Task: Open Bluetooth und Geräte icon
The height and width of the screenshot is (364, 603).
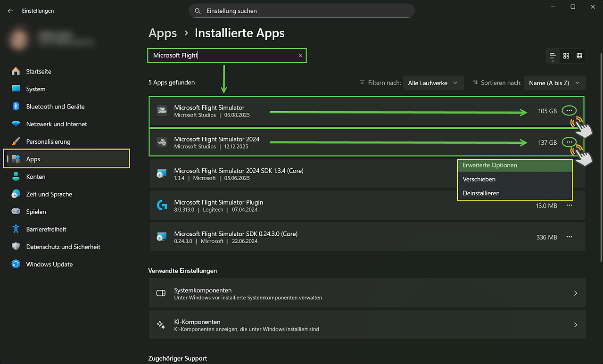Action: pyautogui.click(x=16, y=106)
